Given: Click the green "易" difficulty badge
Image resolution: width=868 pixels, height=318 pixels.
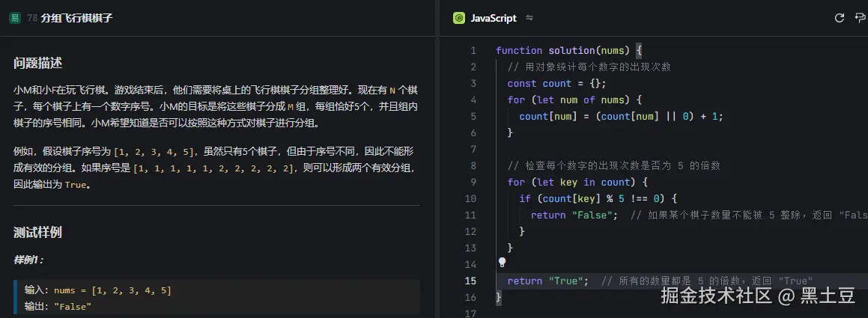Looking at the screenshot, I should [x=15, y=18].
